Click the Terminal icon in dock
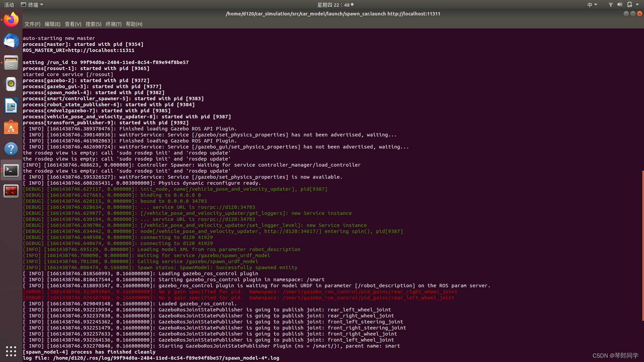644x362 pixels. click(x=11, y=170)
